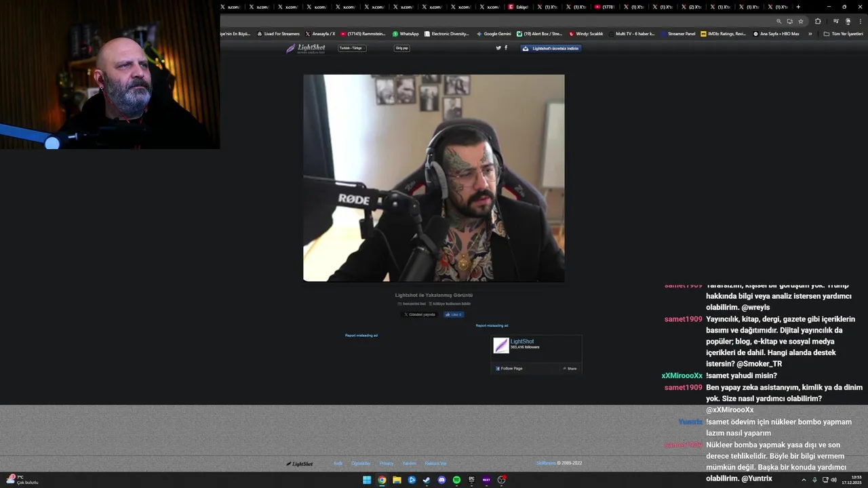Open the IMDb: Ratings, Revi... bookmark
868x488 pixels.
pyautogui.click(x=723, y=34)
